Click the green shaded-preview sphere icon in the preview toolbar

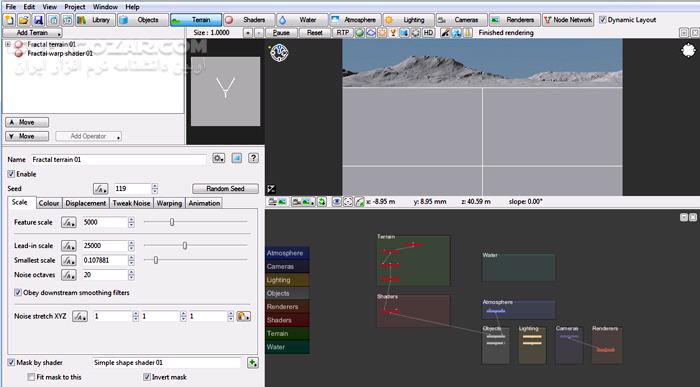[x=359, y=33]
